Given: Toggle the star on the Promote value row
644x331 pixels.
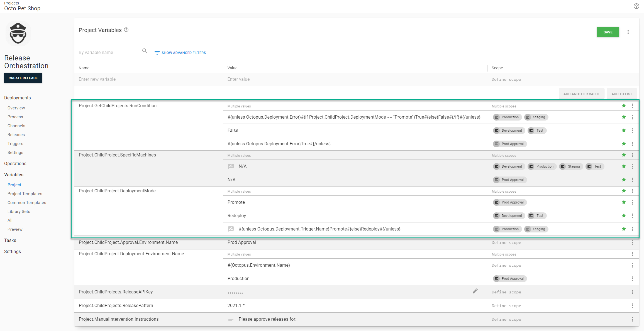Looking at the screenshot, I should (x=624, y=202).
